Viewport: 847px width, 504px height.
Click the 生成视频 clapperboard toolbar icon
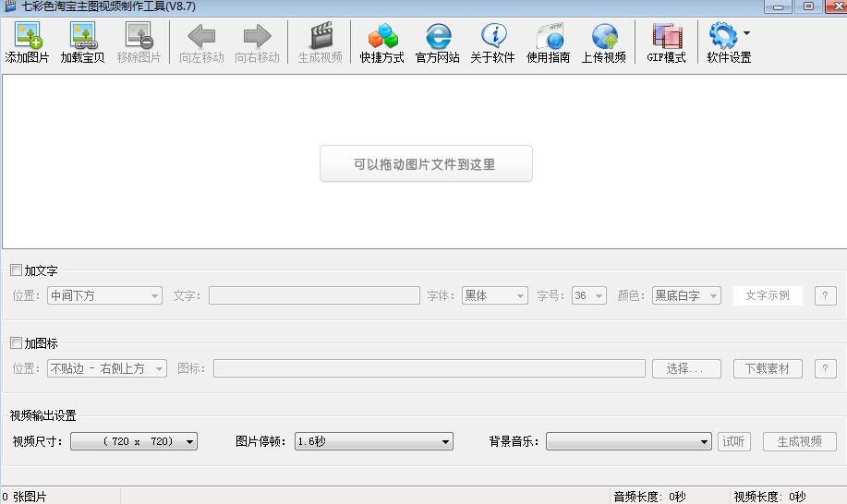[x=321, y=36]
